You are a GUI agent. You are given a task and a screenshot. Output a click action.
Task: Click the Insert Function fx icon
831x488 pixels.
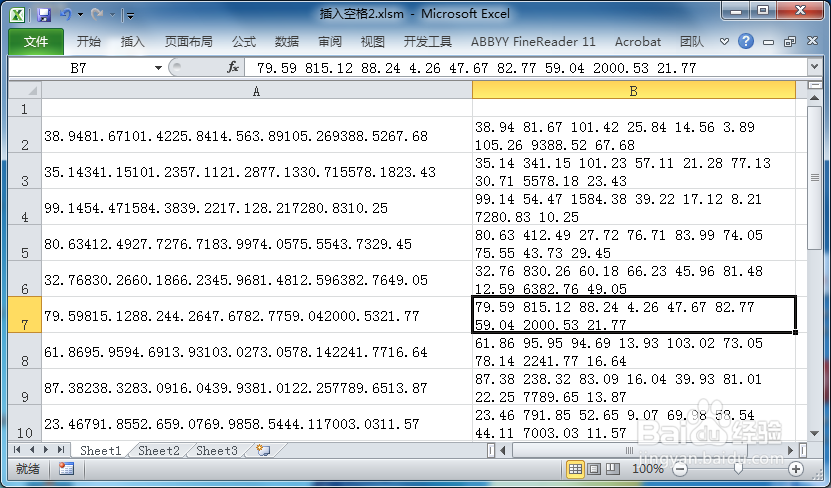[x=233, y=67]
